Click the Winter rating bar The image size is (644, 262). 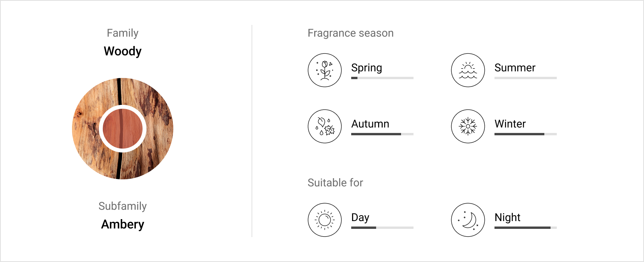click(526, 134)
